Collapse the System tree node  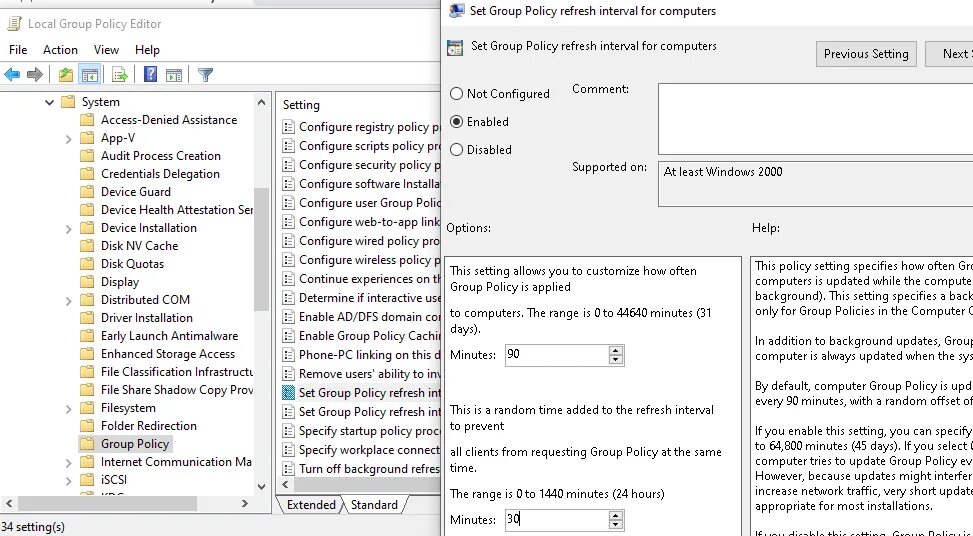click(x=50, y=102)
